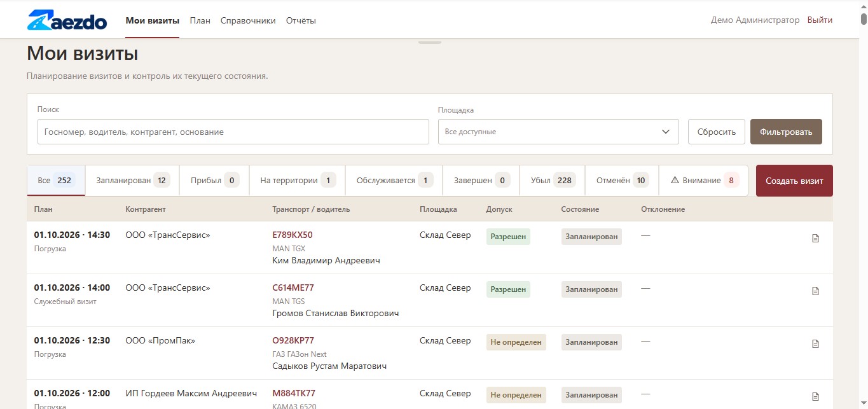Screen dimensions: 868x409
Task: Switch to the Прибыл tab
Action: pyautogui.click(x=214, y=181)
